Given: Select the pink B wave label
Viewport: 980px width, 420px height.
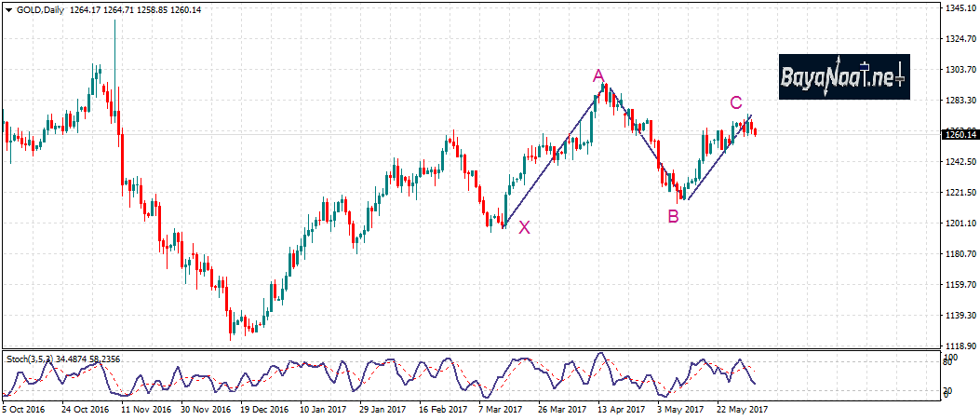Looking at the screenshot, I should pyautogui.click(x=673, y=216).
